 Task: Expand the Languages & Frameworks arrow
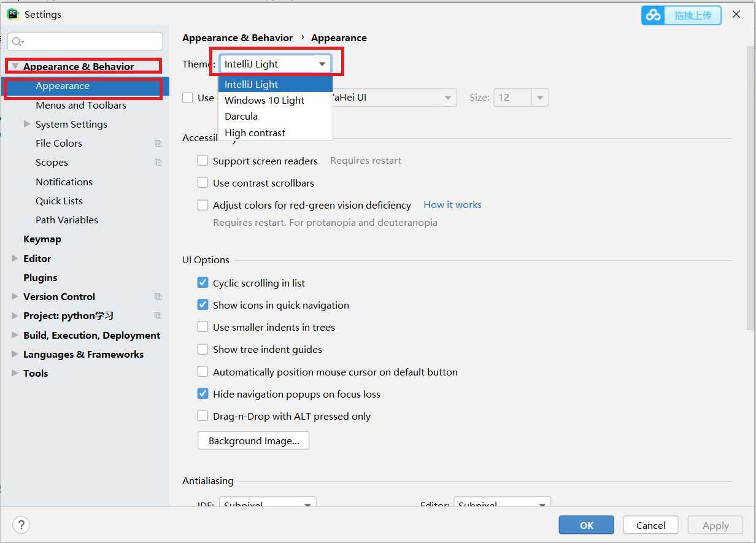pos(15,354)
